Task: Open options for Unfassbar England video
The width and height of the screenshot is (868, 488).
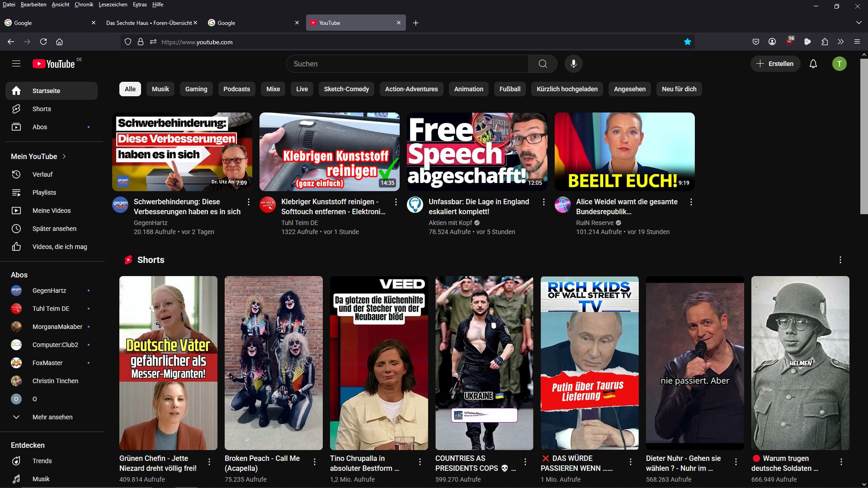Action: pos(543,202)
